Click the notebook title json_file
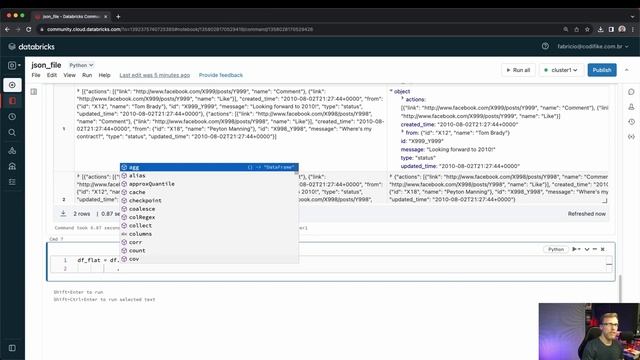This screenshot has height=360, width=640. click(x=46, y=65)
